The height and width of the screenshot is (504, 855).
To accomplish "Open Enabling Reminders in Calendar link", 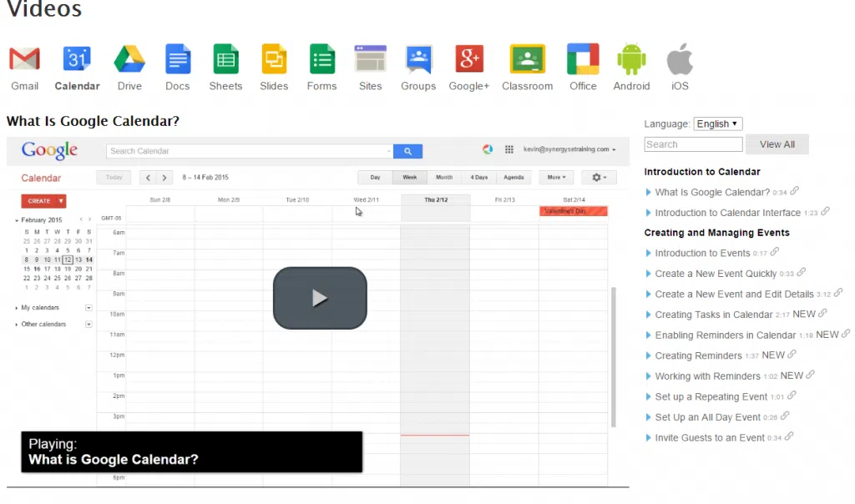I will [726, 335].
